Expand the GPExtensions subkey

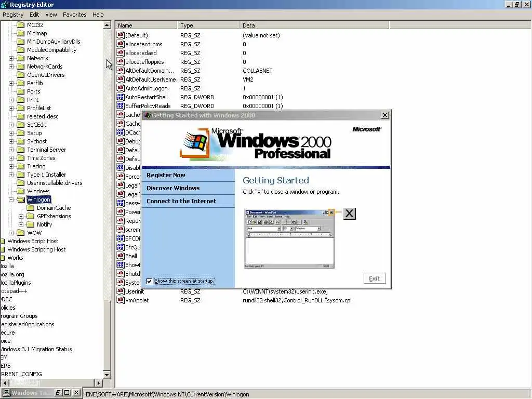(x=21, y=216)
